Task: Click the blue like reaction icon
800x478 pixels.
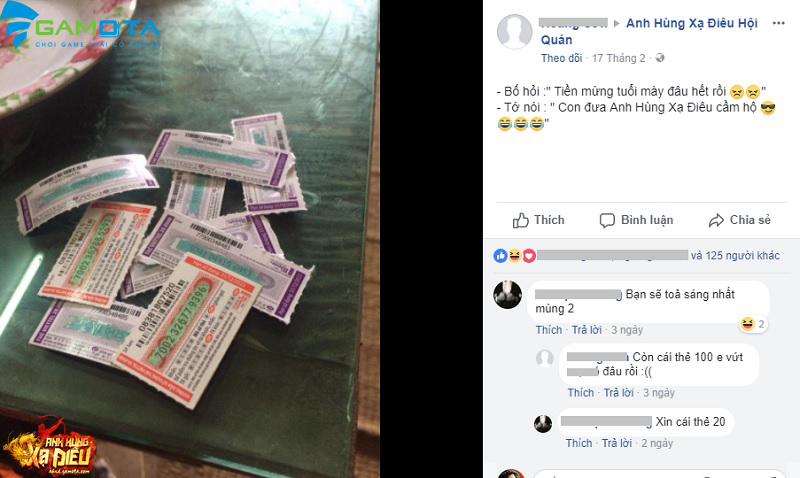Action: coord(501,256)
